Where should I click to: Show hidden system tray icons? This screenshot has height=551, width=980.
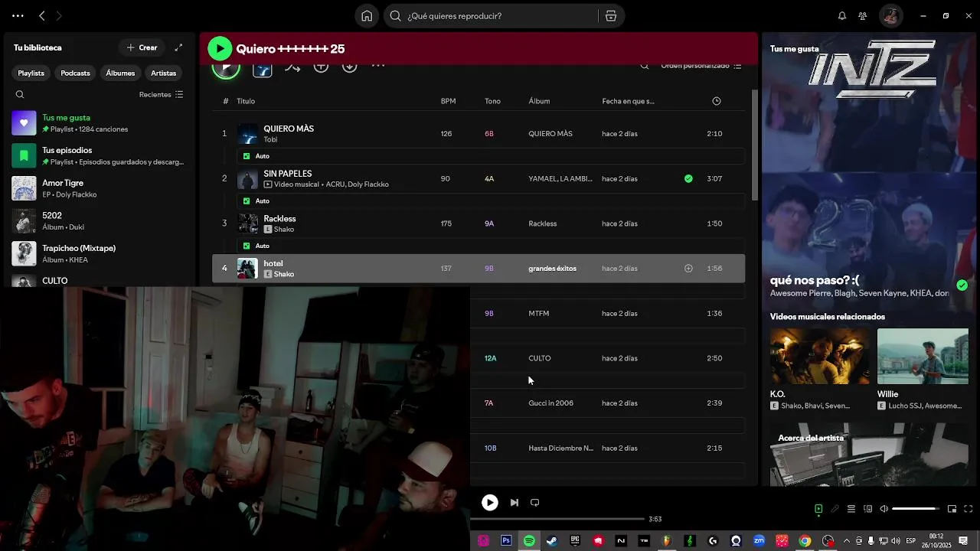pyautogui.click(x=846, y=541)
